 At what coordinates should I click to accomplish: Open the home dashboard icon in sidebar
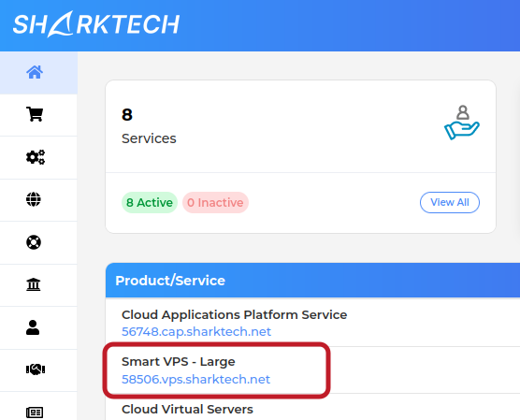coord(35,72)
